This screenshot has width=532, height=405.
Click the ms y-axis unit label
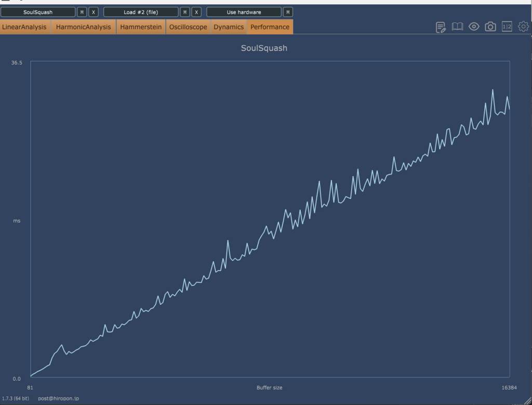[17, 221]
